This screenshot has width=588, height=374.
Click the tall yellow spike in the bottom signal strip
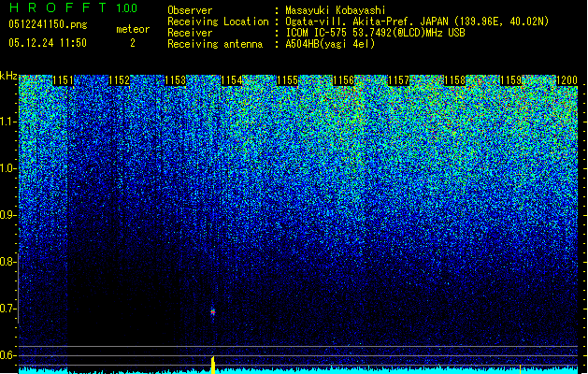click(213, 365)
